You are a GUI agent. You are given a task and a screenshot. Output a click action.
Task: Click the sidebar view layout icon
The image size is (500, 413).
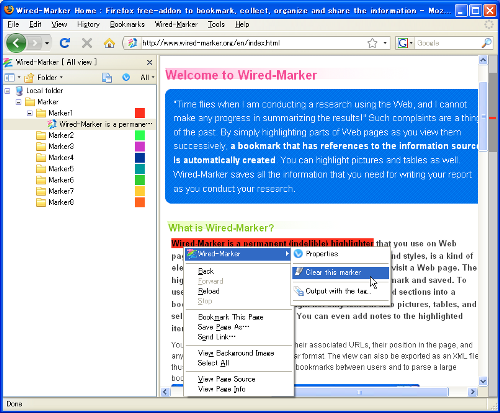[x=9, y=77]
